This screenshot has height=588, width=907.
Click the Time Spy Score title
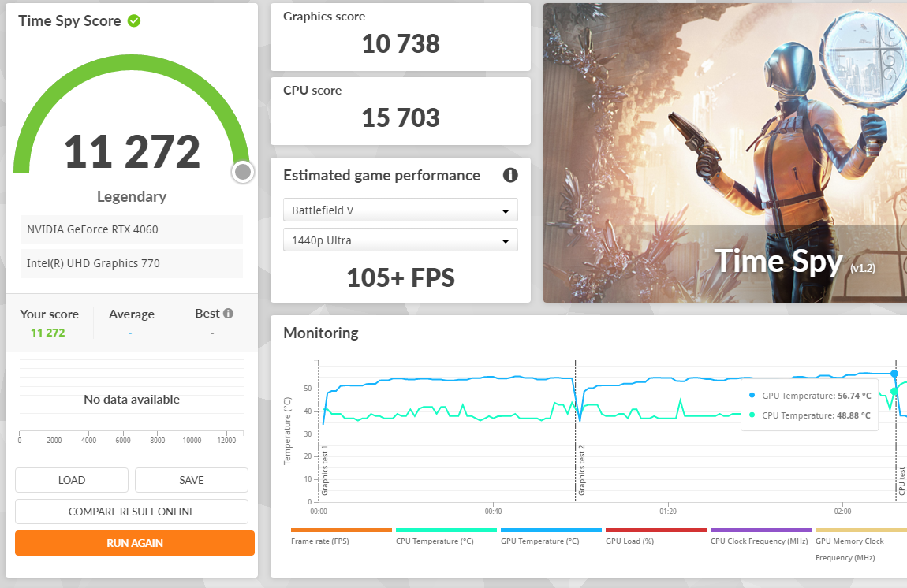tap(69, 20)
